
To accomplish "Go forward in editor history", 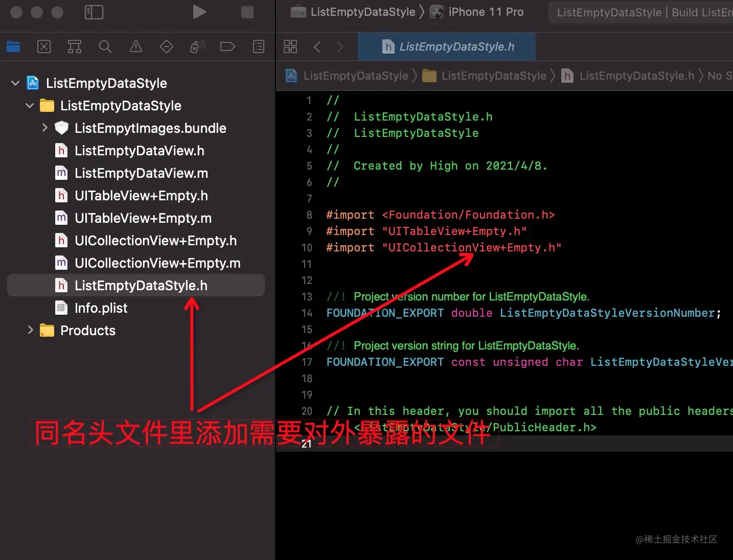I will coord(340,47).
